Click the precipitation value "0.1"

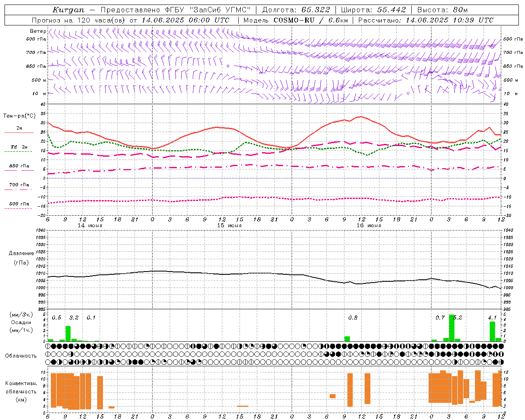click(x=91, y=318)
